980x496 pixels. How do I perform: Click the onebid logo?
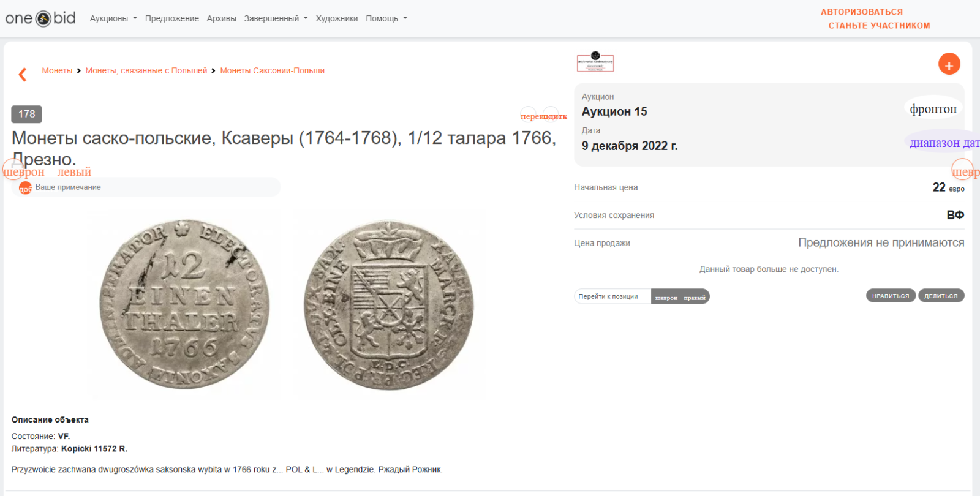click(40, 18)
